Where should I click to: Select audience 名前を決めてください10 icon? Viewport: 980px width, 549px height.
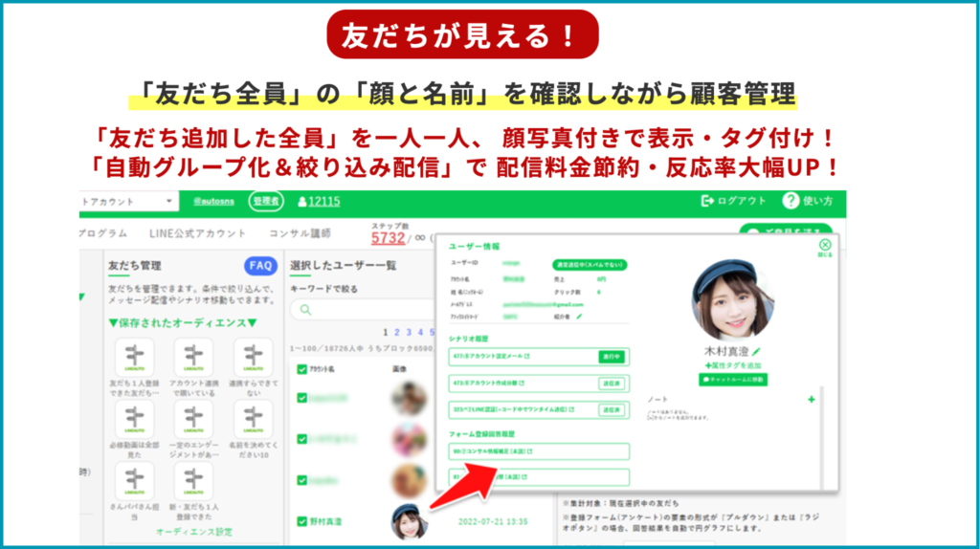253,419
